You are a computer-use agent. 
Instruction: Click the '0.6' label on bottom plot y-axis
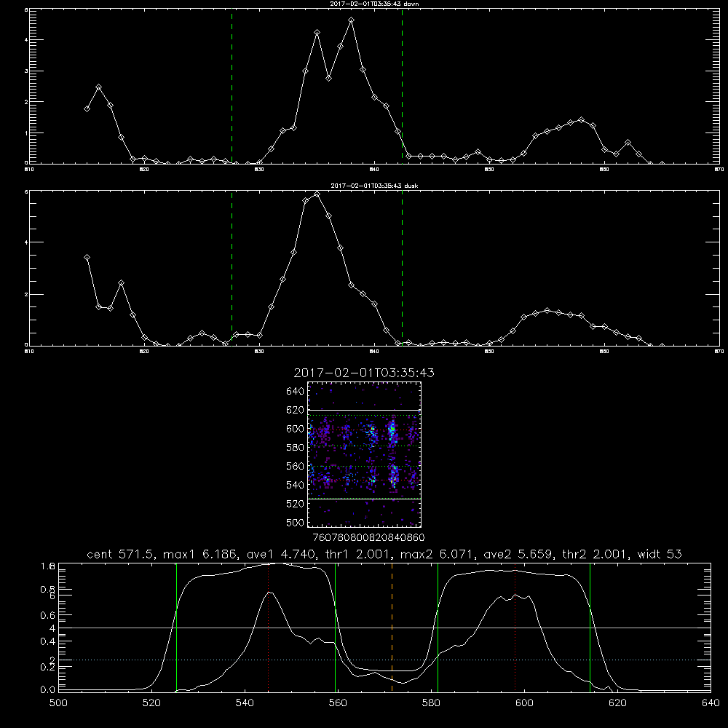point(48,615)
